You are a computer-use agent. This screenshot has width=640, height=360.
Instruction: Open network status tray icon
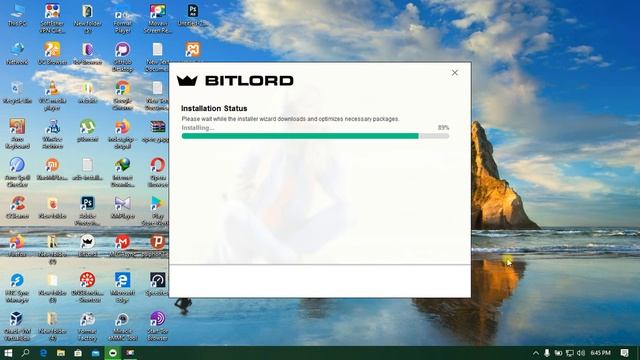click(x=570, y=353)
